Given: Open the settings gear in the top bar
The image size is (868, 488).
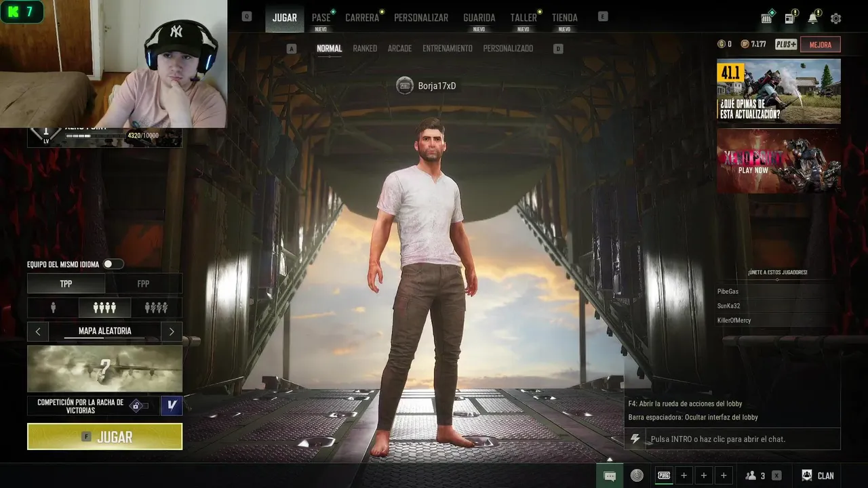Looking at the screenshot, I should coord(835,18).
